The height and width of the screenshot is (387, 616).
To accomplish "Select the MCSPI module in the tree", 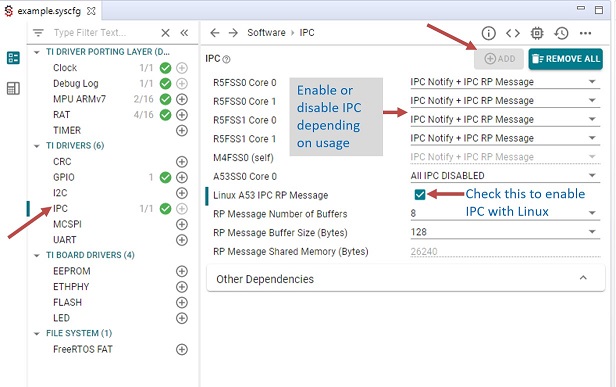I will coord(67,224).
